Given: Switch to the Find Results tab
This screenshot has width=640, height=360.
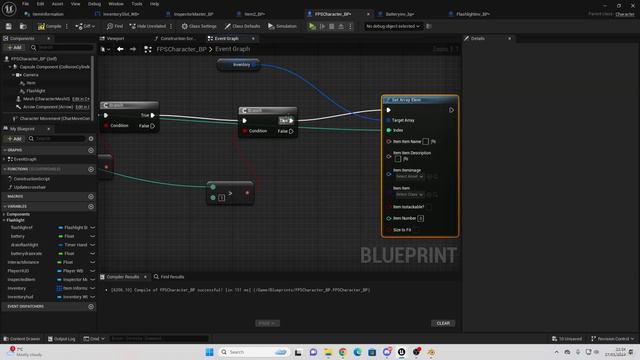Looking at the screenshot, I should (x=169, y=277).
